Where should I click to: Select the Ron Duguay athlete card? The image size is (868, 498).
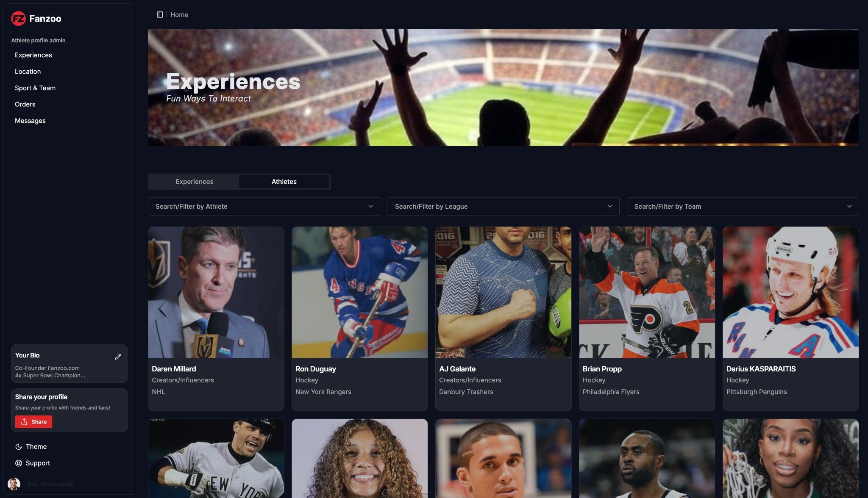[x=360, y=319]
